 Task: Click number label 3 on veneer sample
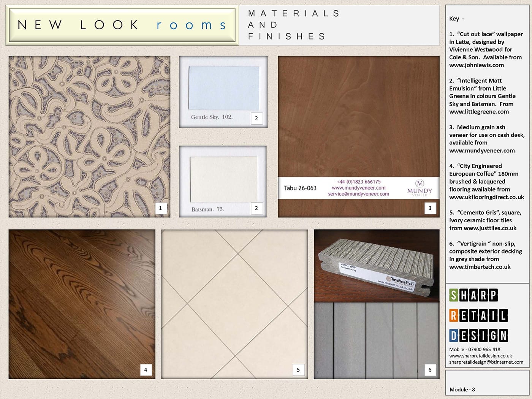click(x=430, y=208)
